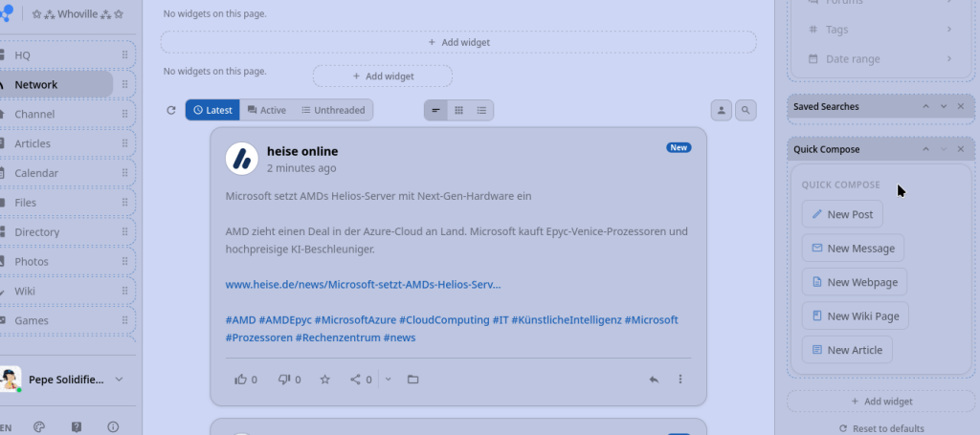Create a New Wiki Page

[x=855, y=315]
